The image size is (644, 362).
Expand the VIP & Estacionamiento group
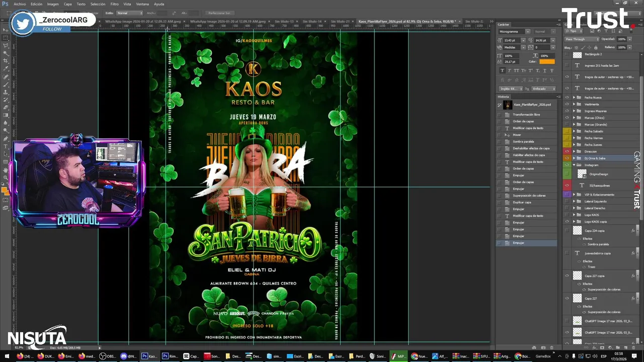[x=574, y=195]
